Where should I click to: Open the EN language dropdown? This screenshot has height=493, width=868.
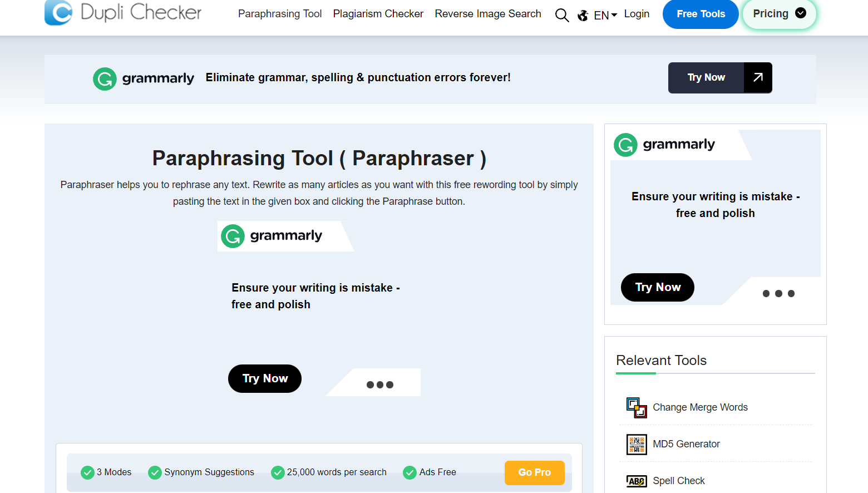click(605, 16)
